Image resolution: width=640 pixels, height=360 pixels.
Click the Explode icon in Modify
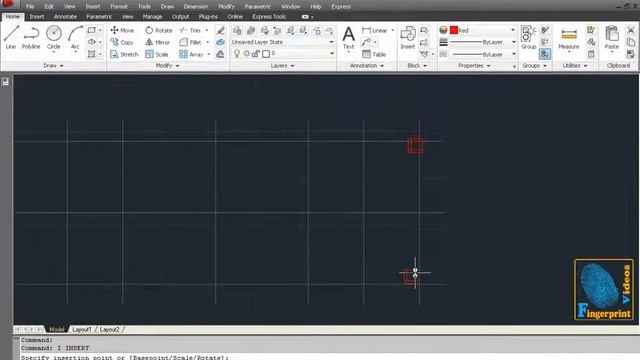click(x=220, y=42)
